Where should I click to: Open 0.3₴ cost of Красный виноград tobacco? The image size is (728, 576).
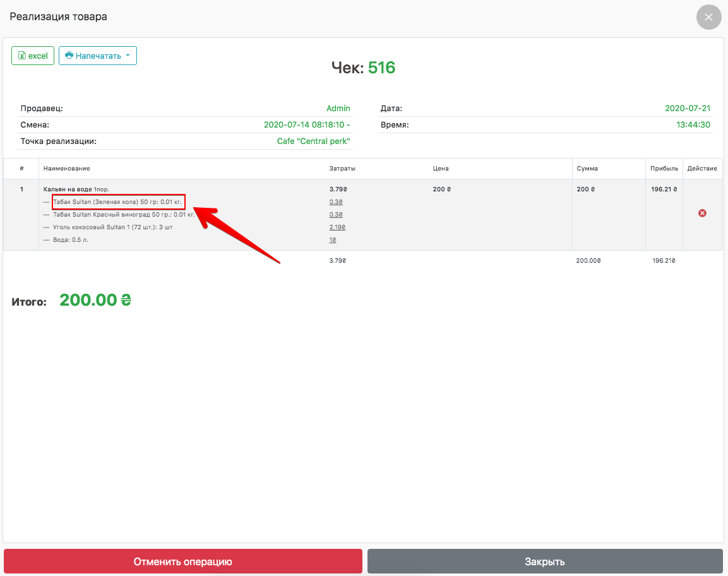(x=336, y=215)
